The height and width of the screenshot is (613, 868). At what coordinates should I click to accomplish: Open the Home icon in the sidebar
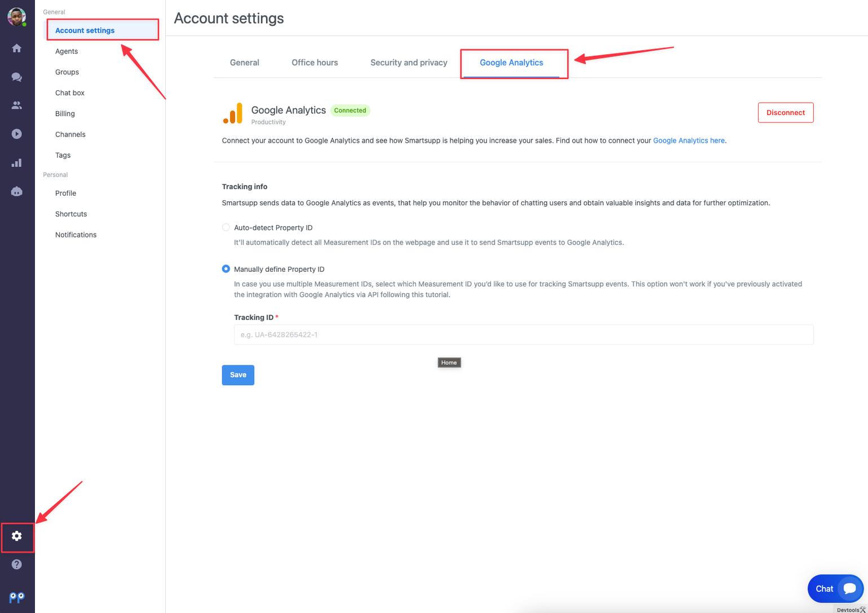click(17, 48)
